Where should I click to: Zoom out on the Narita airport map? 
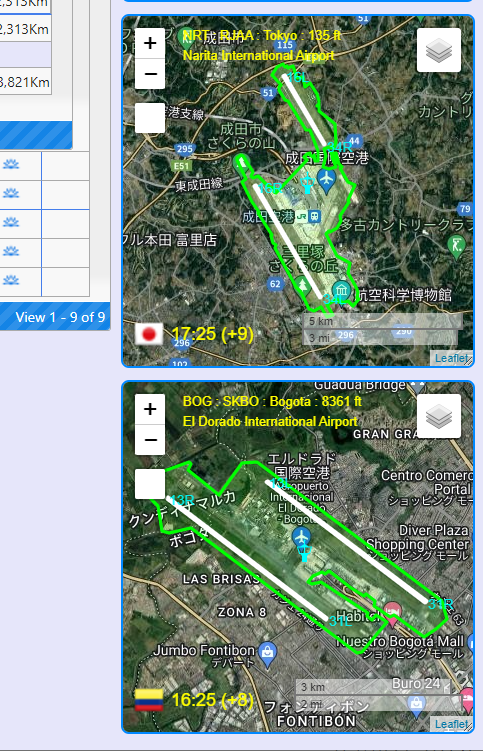[150, 74]
